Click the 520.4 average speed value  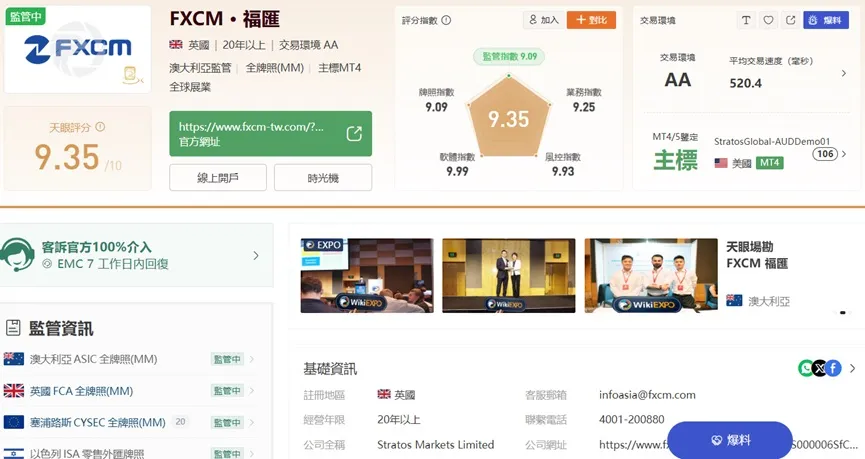click(x=745, y=83)
